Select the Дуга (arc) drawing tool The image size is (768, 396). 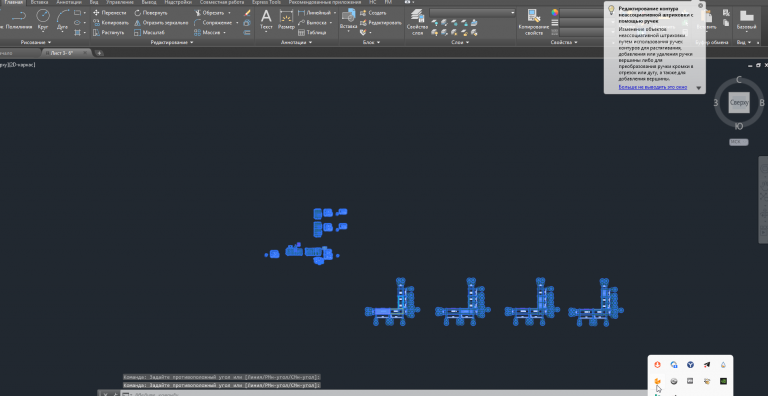(62, 20)
